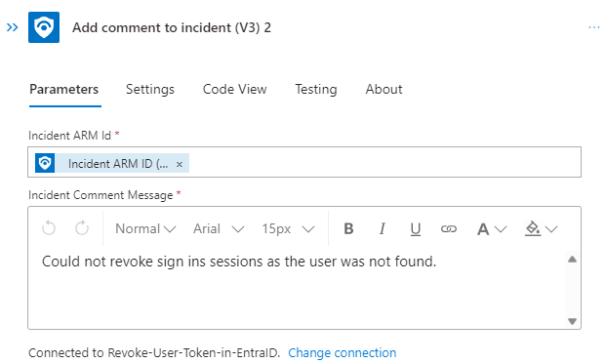Toggle underline formatting
Image resolution: width=605 pixels, height=364 pixels.
pyautogui.click(x=415, y=229)
